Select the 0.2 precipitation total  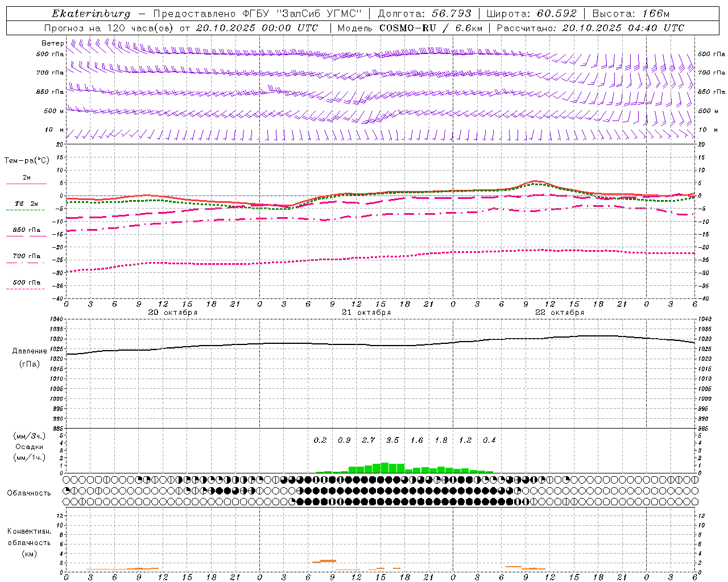point(320,440)
